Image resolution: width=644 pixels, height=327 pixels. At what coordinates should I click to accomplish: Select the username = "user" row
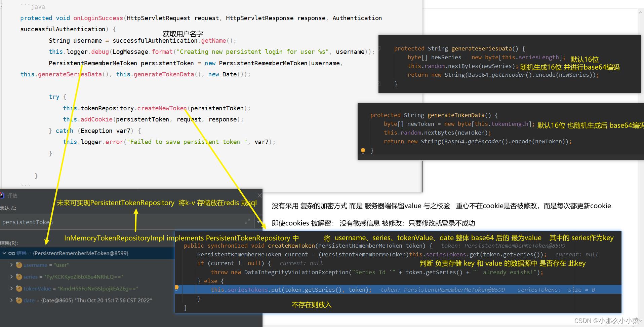[87, 265]
